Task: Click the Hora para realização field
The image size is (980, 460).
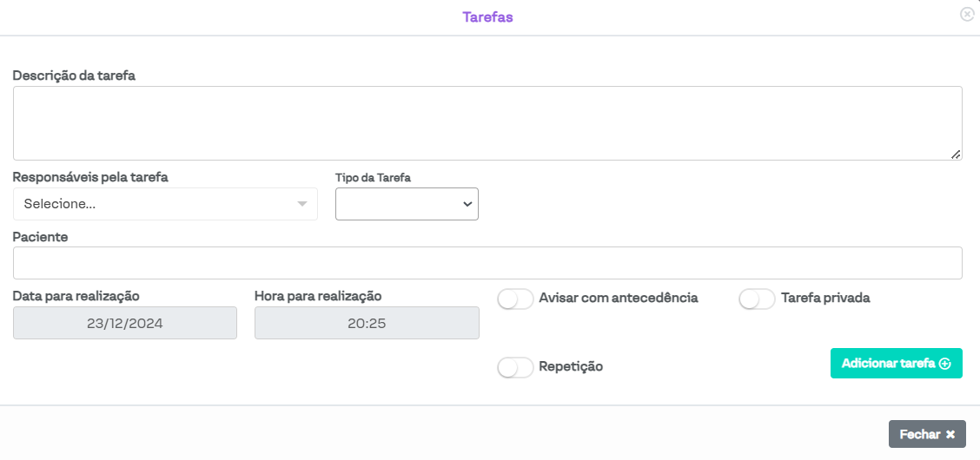Action: (367, 324)
